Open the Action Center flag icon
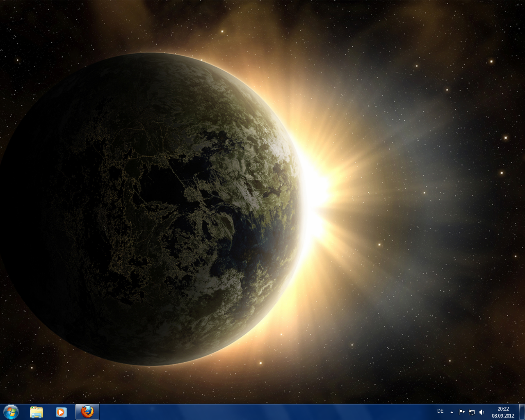The width and height of the screenshot is (525, 420). click(461, 412)
